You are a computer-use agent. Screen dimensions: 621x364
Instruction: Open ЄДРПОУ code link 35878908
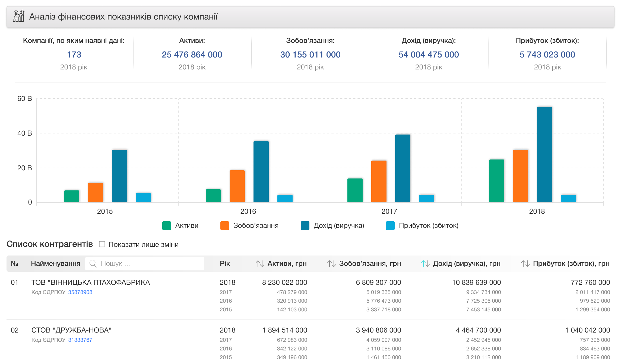click(80, 292)
